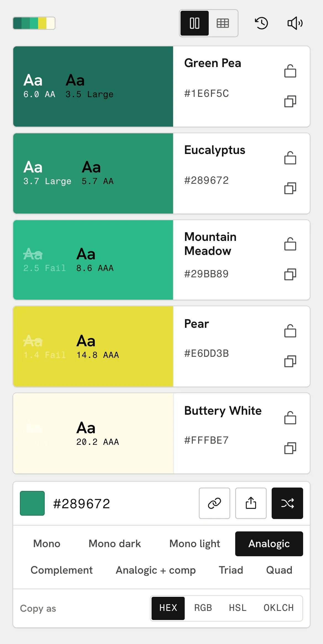Click the palette preview strip at top

click(x=34, y=23)
